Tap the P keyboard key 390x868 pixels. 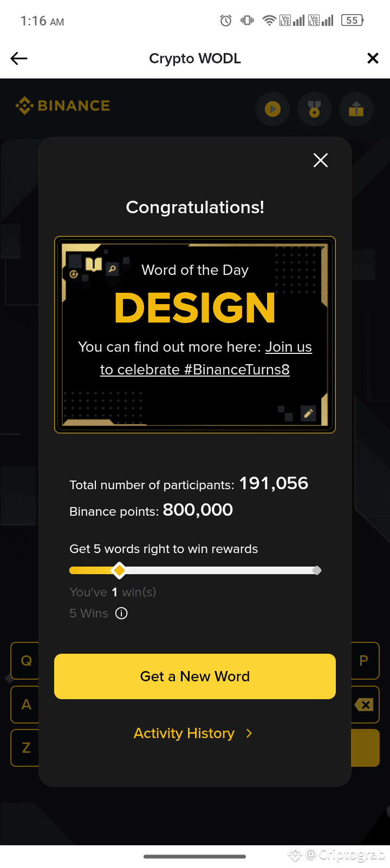(x=365, y=661)
